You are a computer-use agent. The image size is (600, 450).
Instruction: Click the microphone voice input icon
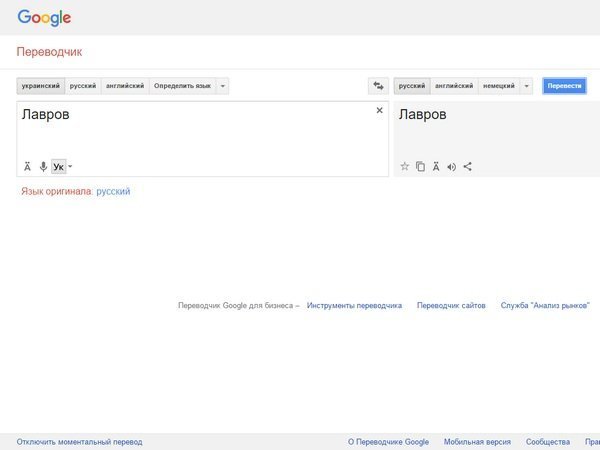(43, 166)
